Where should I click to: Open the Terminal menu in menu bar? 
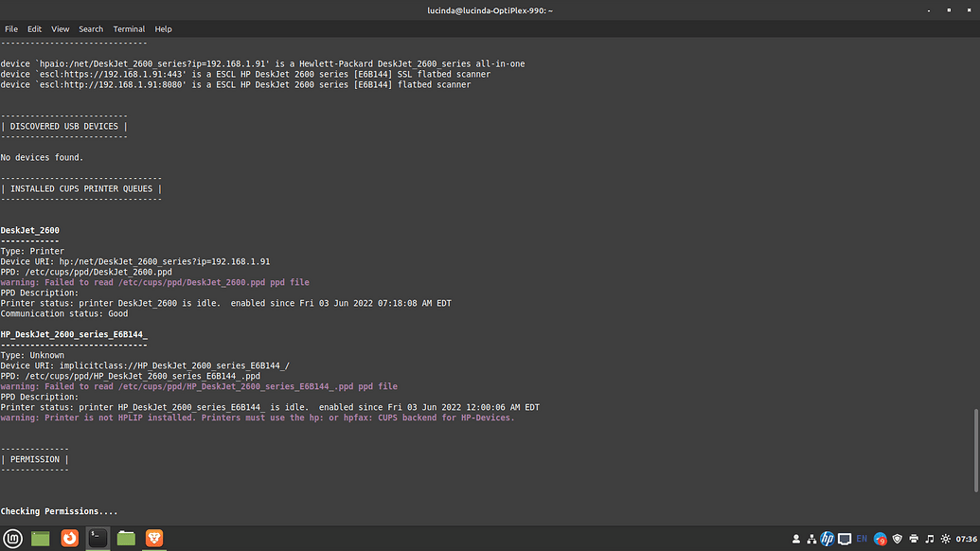point(129,29)
